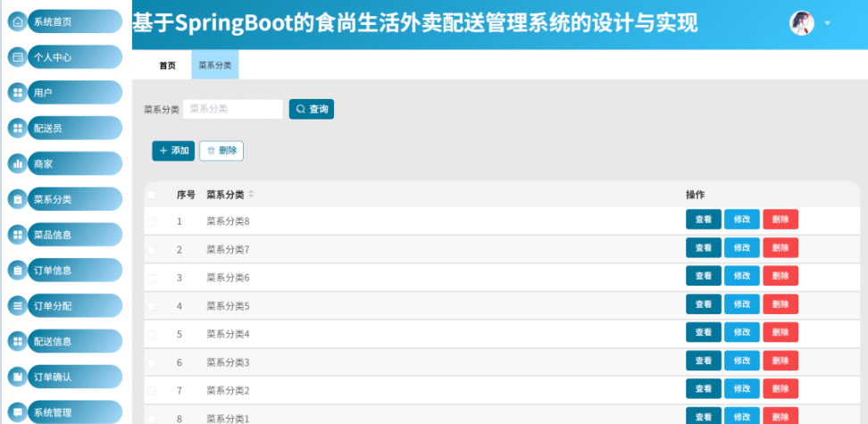Click the 菜系分类8 cell text
868x424 pixels.
[228, 221]
